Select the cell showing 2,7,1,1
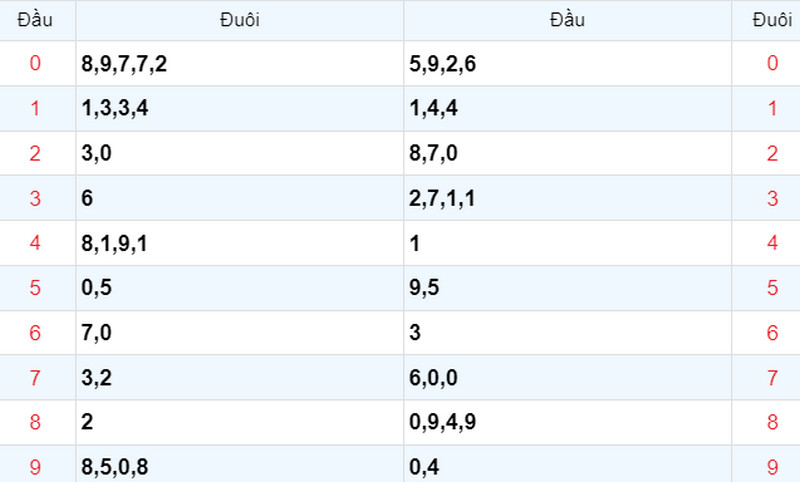This screenshot has height=482, width=800. [567, 198]
